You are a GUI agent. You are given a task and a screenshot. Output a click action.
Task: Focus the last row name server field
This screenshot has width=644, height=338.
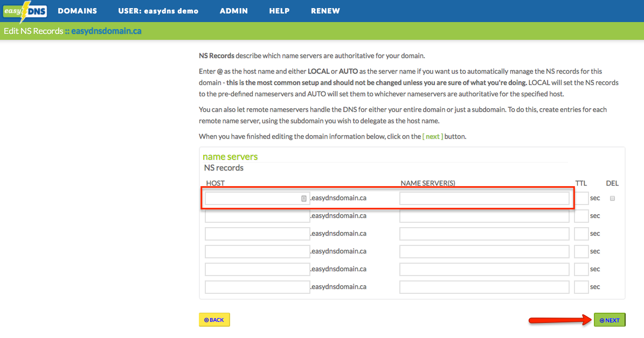click(484, 287)
